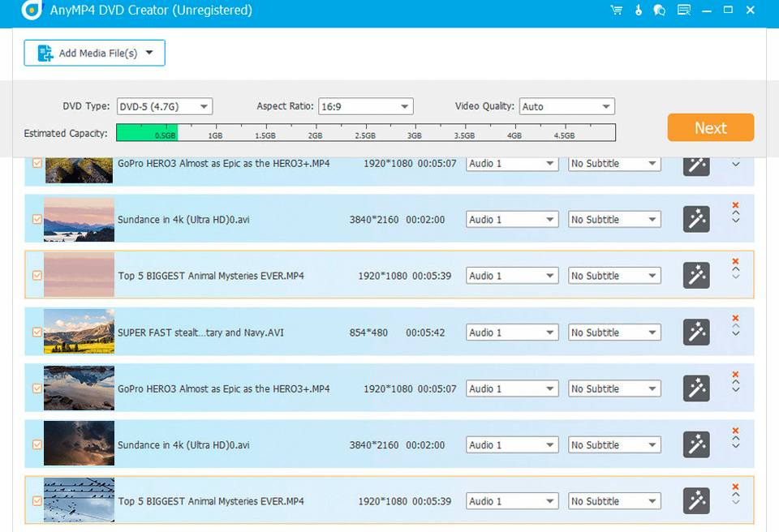
Task: Open the feedback chat icon in title bar
Action: pyautogui.click(x=659, y=10)
